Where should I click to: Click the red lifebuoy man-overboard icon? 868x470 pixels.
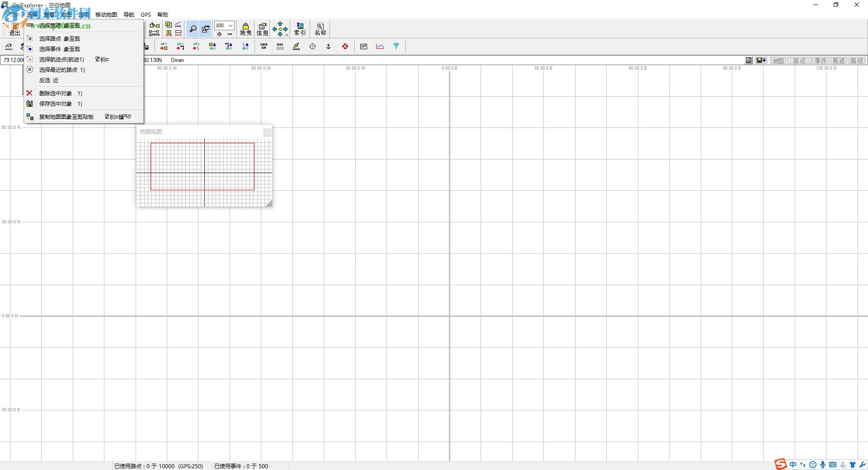(x=345, y=46)
